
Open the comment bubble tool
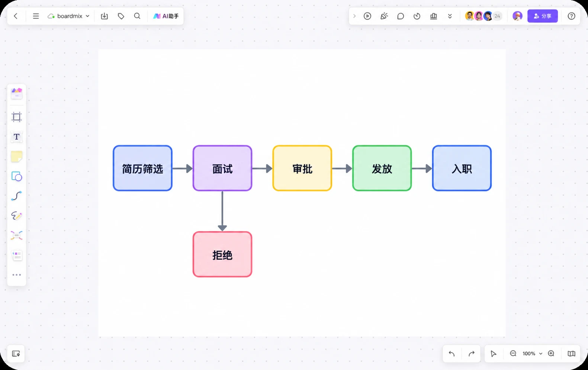click(x=401, y=16)
